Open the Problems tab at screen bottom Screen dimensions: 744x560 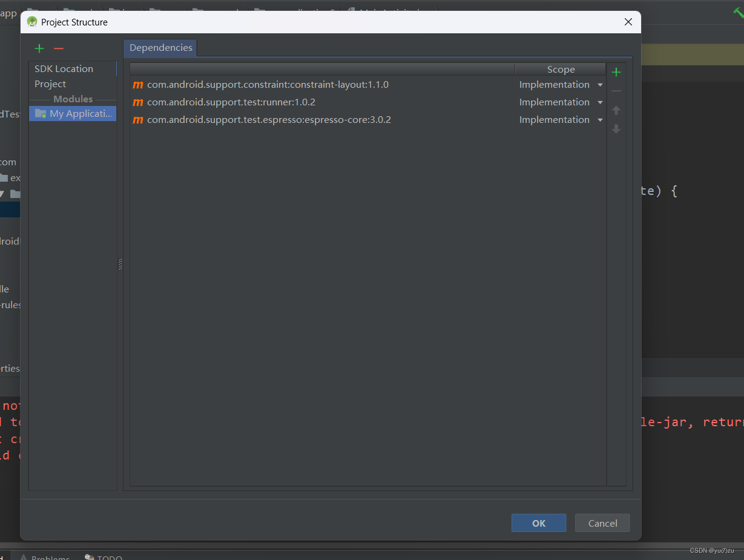coord(50,557)
